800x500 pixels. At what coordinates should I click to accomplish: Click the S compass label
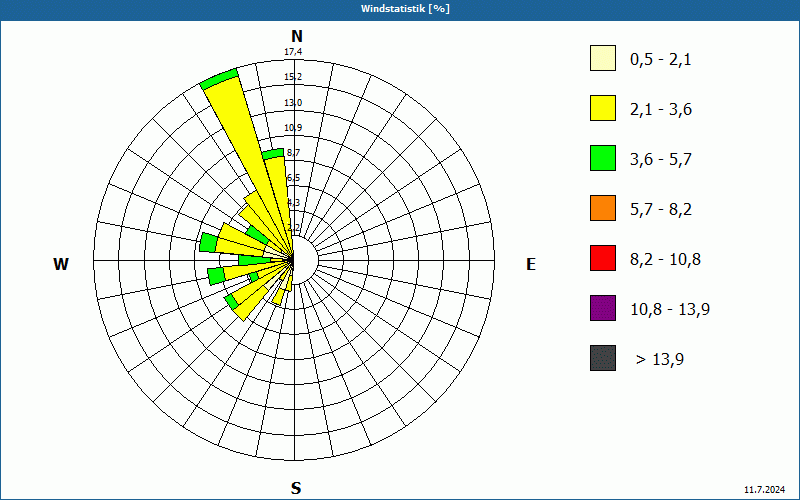(x=296, y=488)
